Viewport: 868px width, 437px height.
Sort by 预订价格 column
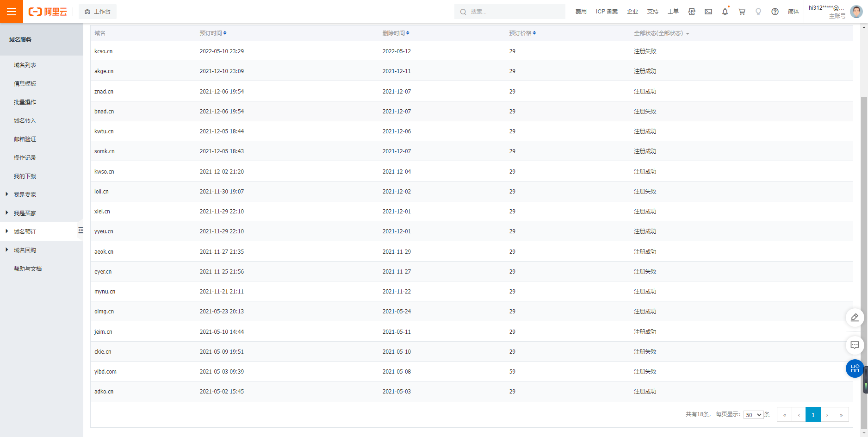(522, 33)
